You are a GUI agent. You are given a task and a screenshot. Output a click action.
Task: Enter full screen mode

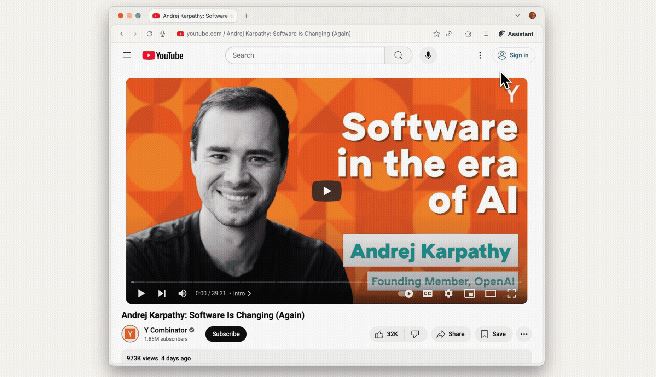click(x=512, y=293)
